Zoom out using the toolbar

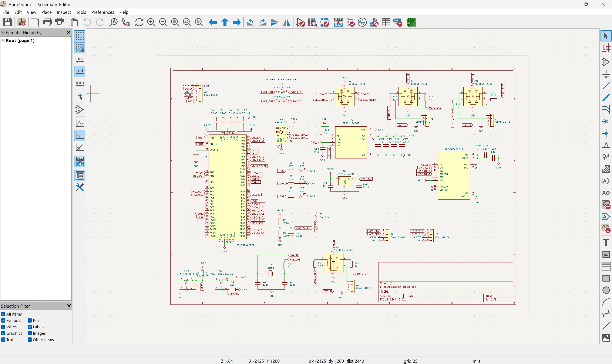pyautogui.click(x=163, y=22)
